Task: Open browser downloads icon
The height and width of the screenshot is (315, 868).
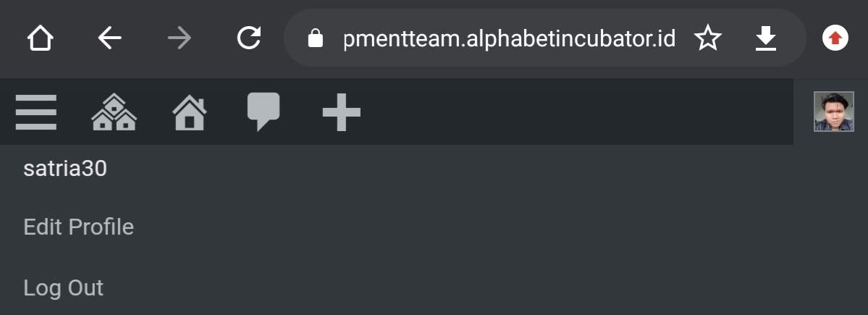Action: point(765,38)
